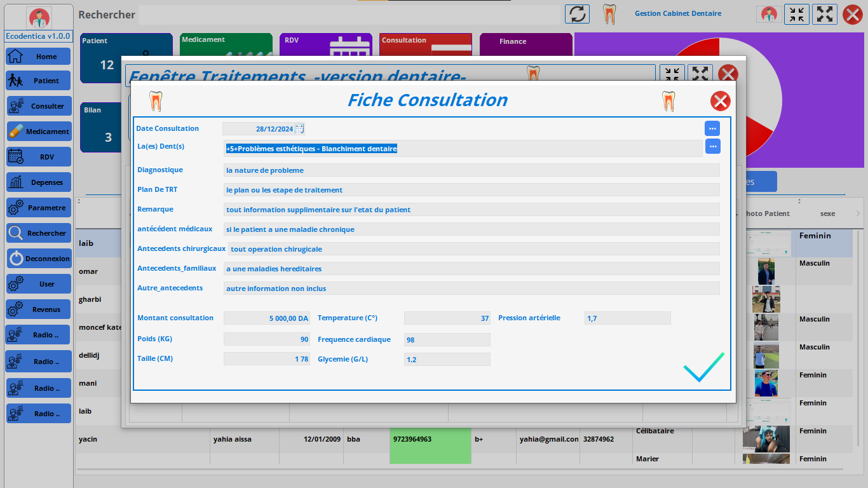Open Depenses chart in sidebar

[x=38, y=182]
